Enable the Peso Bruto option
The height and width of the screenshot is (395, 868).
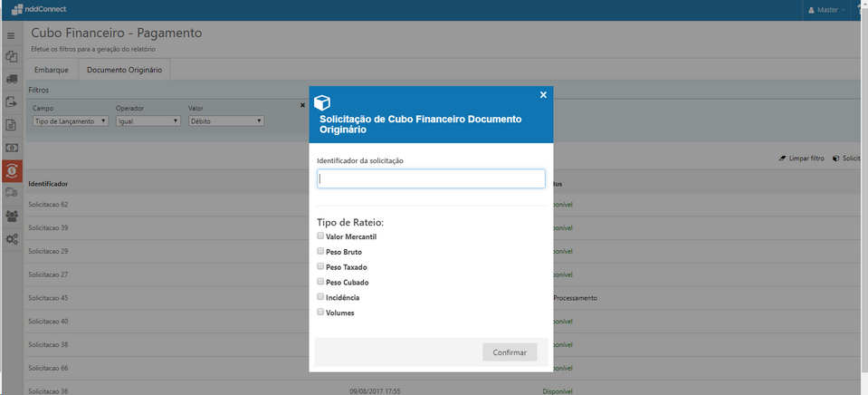(x=320, y=252)
